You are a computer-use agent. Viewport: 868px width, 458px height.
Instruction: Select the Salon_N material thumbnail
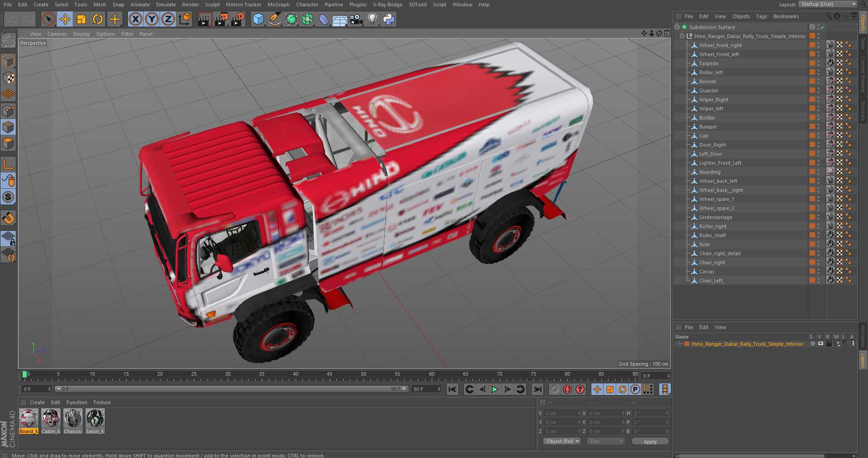tap(95, 421)
